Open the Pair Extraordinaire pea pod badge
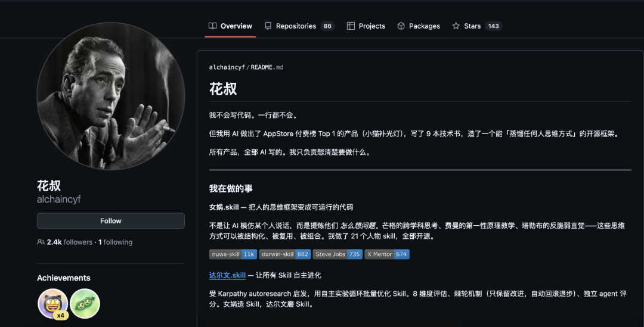This screenshot has height=327, width=644. pyautogui.click(x=85, y=304)
